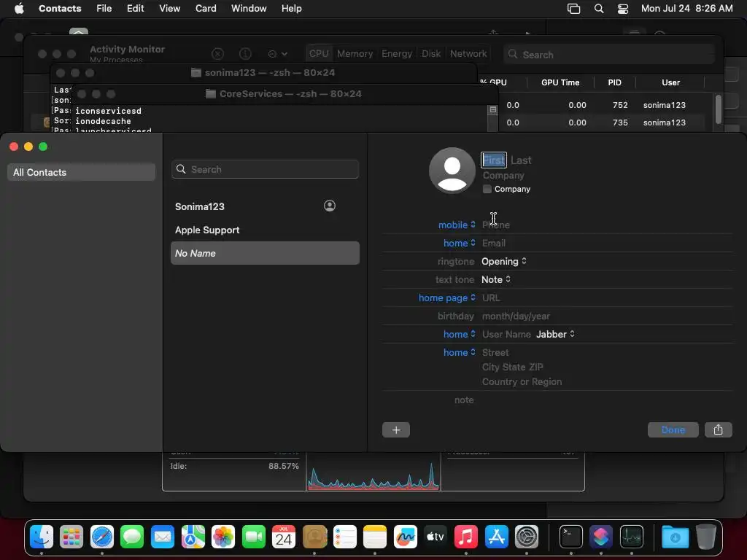Open the Help menu

(x=291, y=9)
